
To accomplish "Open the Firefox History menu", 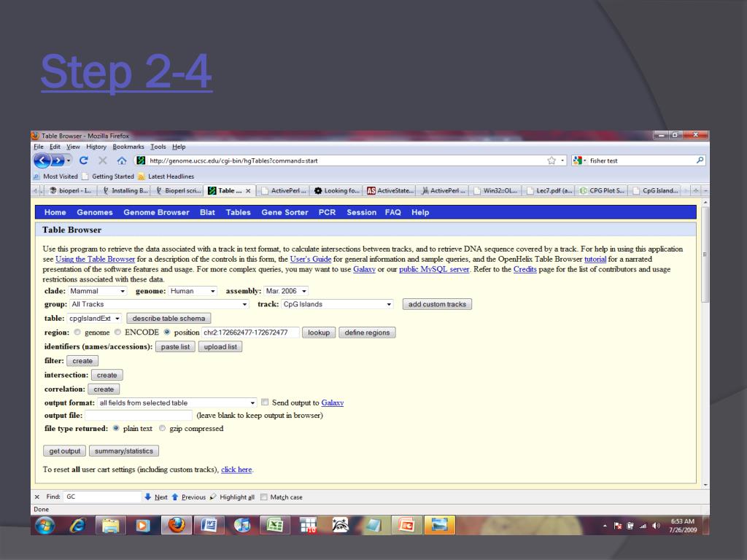I will pos(96,147).
